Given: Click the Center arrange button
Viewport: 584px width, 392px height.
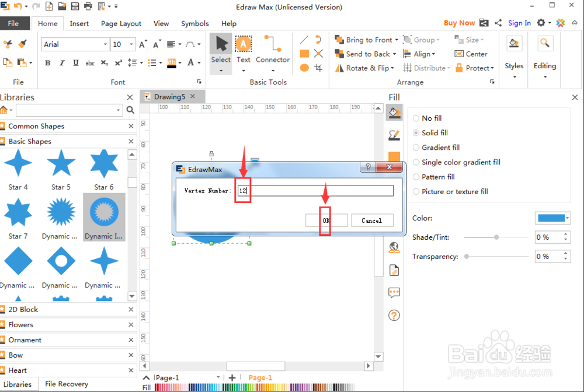Looking at the screenshot, I should click(x=471, y=54).
